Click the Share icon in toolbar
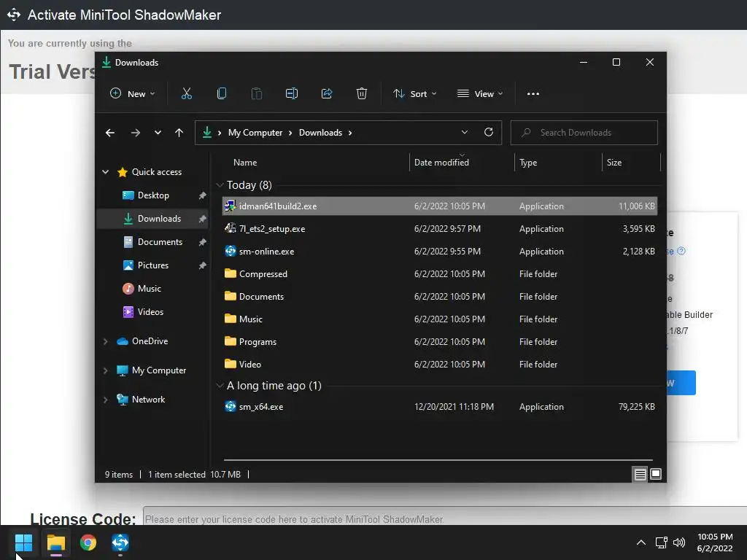Screen dimensions: 747x560 327,94
